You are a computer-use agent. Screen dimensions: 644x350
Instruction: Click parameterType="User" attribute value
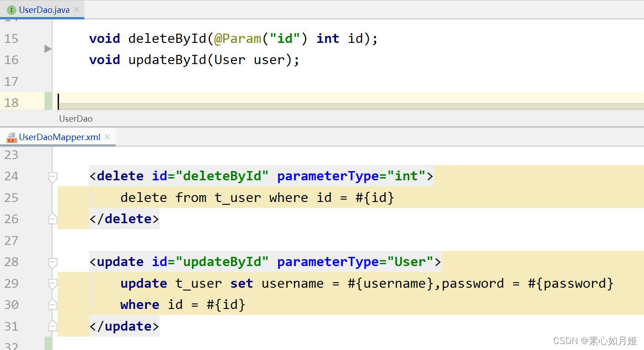410,262
